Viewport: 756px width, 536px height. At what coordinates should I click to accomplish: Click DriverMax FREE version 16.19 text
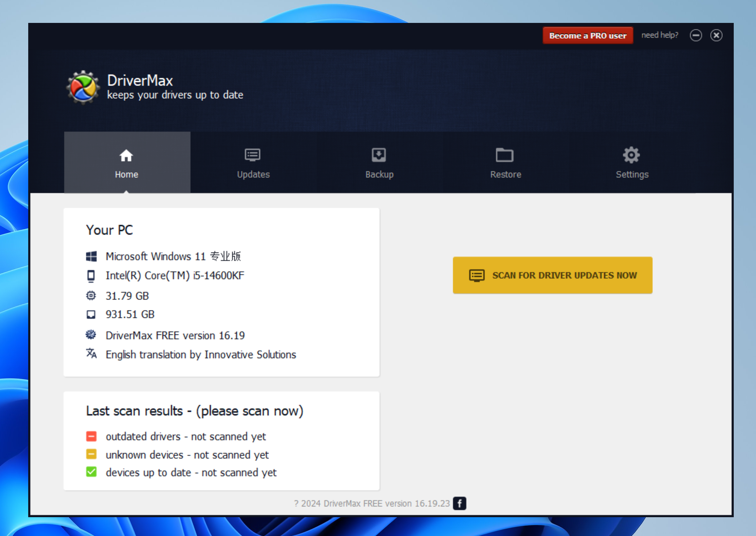pos(175,335)
